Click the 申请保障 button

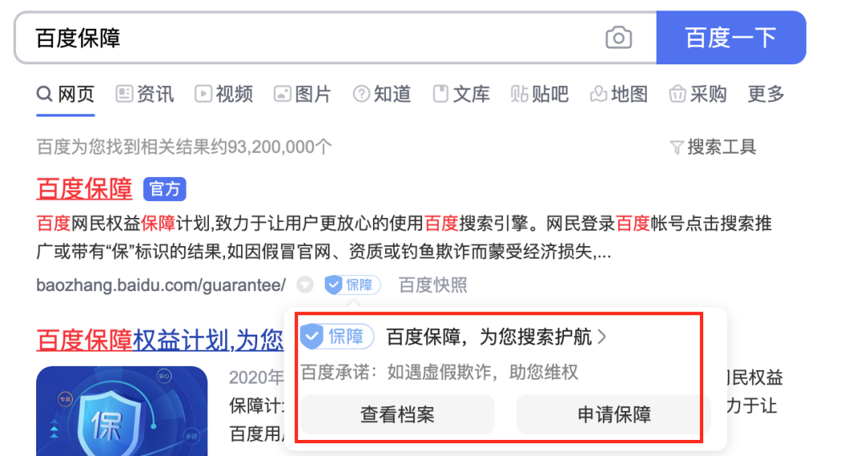tap(612, 414)
